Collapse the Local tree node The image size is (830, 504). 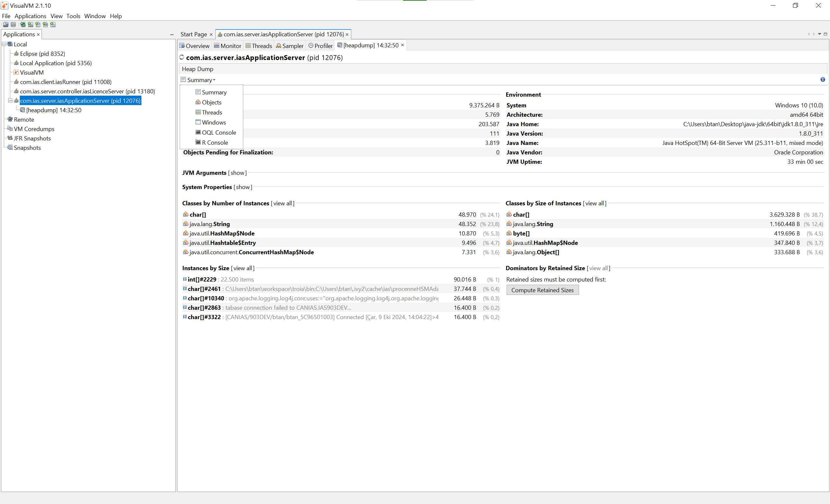tap(5, 44)
